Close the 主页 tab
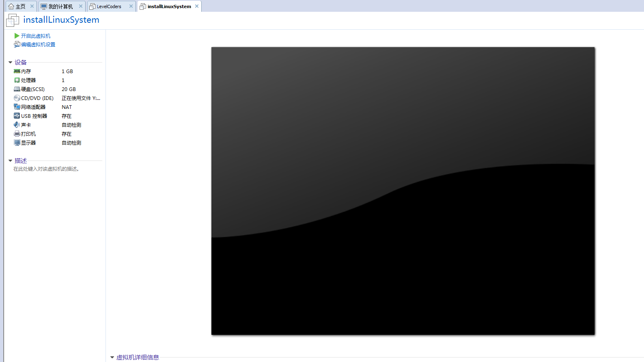 coord(32,6)
